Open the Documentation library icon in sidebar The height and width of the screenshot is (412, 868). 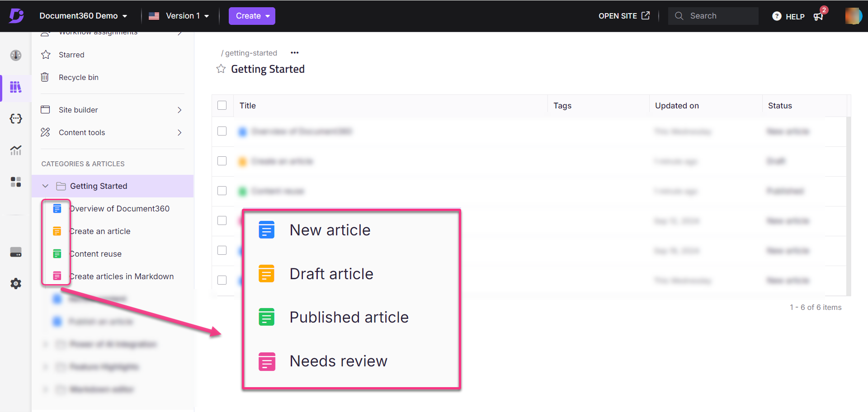16,87
